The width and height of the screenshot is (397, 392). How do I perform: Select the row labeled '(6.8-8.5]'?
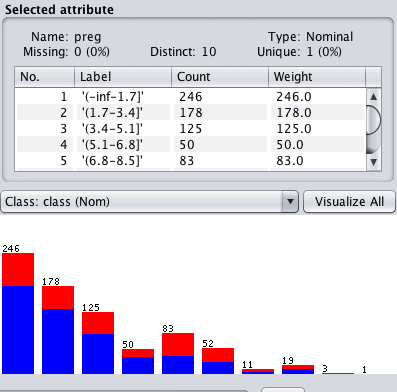point(190,161)
